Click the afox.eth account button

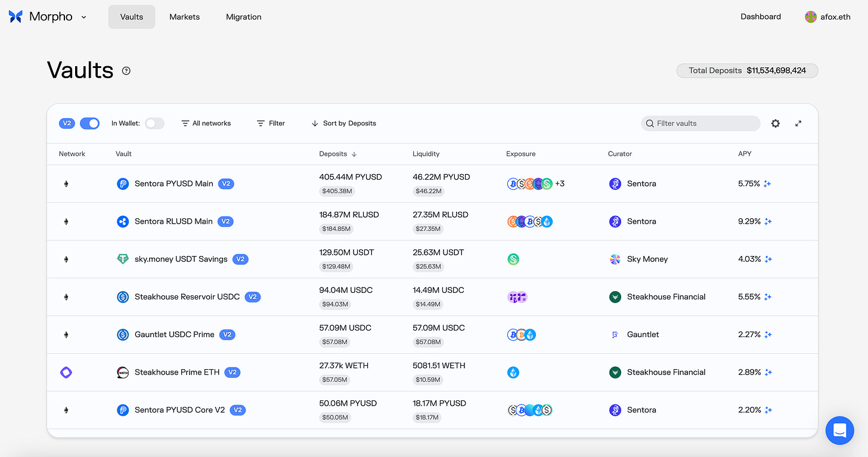(x=827, y=17)
